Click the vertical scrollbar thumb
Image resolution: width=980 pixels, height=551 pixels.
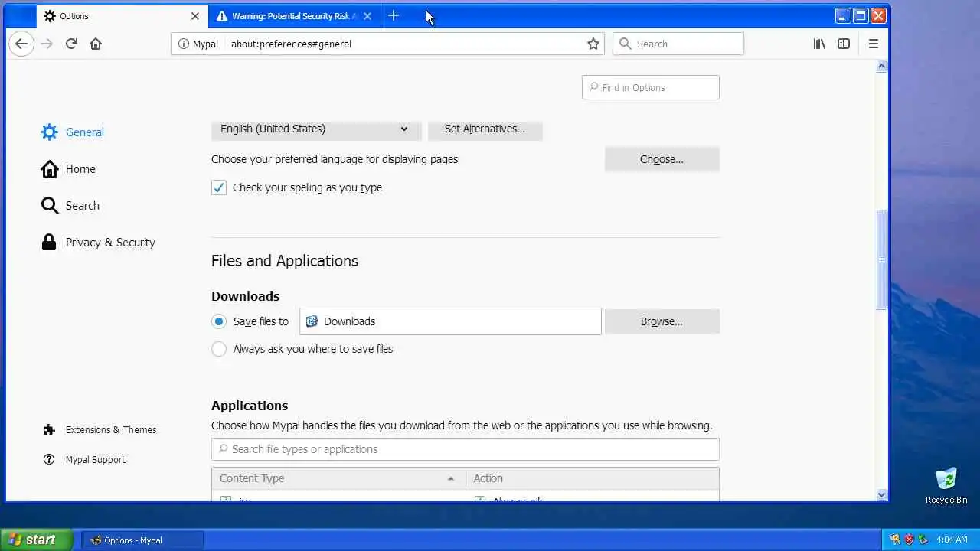[881, 260]
